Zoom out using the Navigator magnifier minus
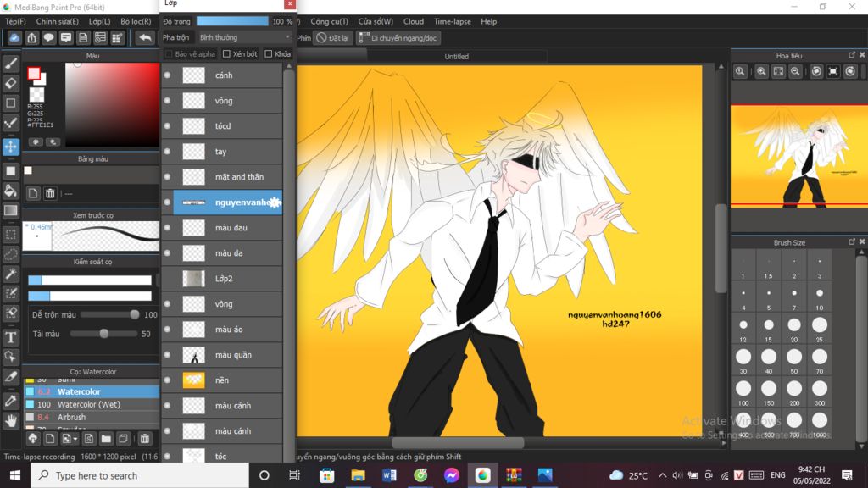The width and height of the screenshot is (868, 488). point(795,71)
